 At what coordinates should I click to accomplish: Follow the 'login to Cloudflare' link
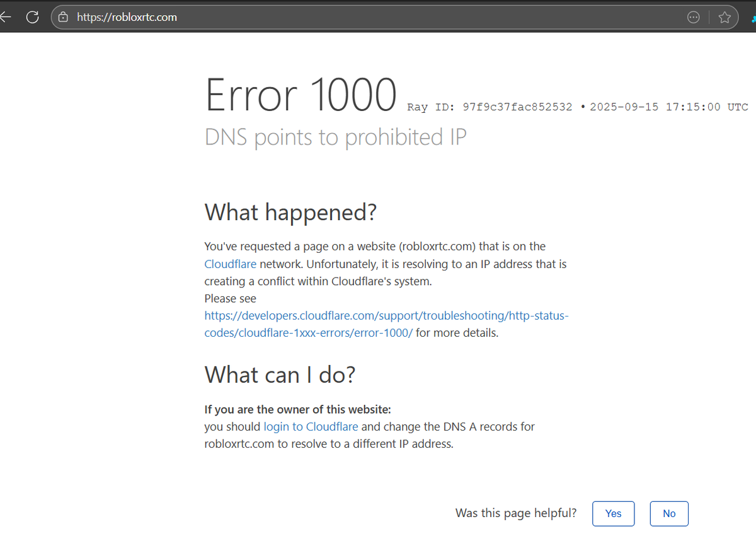click(311, 427)
